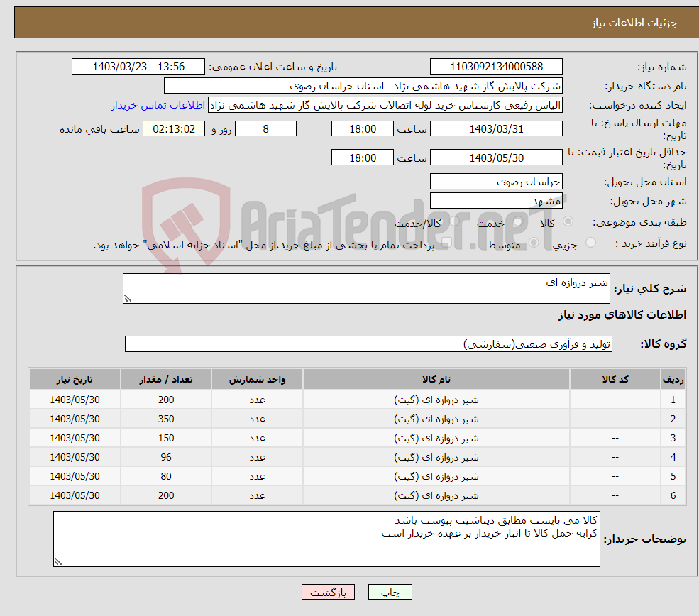The height and width of the screenshot is (616, 699).
Task: Click the need date in row 1
Action: coord(75,400)
